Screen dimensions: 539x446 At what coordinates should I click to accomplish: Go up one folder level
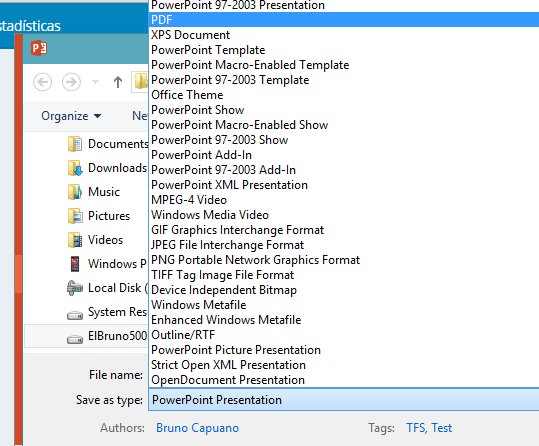(x=118, y=82)
